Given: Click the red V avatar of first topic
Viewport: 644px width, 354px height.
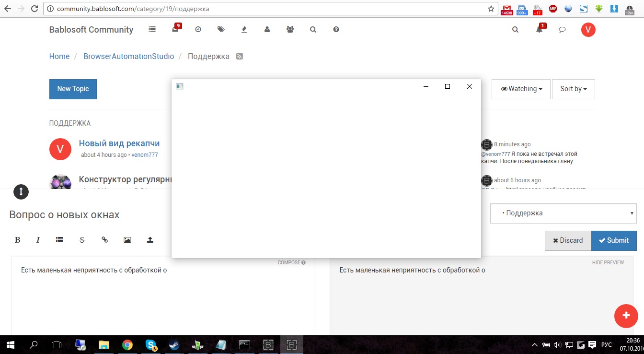Looking at the screenshot, I should [60, 149].
